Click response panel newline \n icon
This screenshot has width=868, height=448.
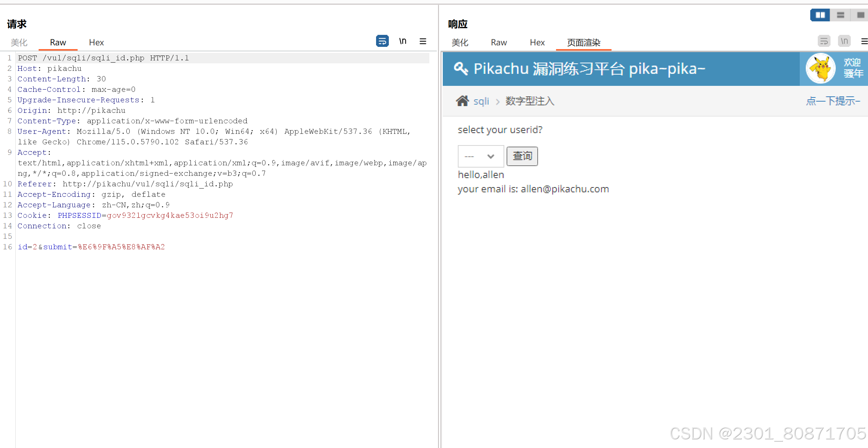pyautogui.click(x=844, y=41)
